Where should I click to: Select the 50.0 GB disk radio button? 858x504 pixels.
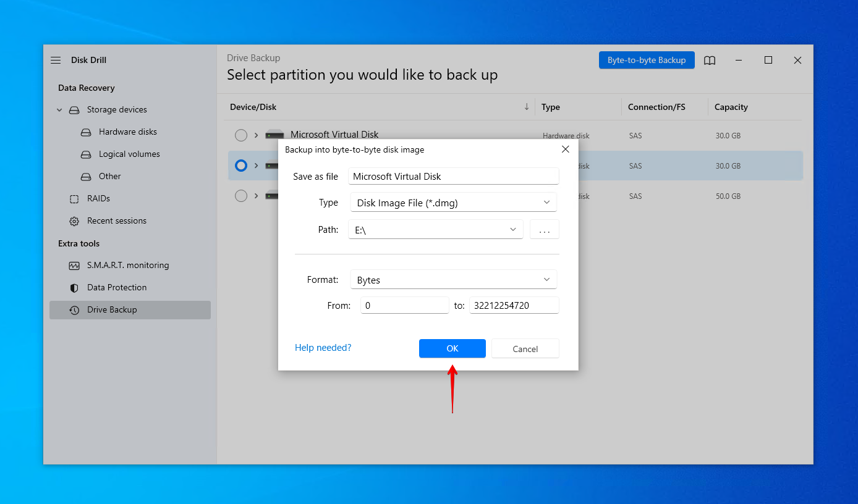[x=241, y=196]
